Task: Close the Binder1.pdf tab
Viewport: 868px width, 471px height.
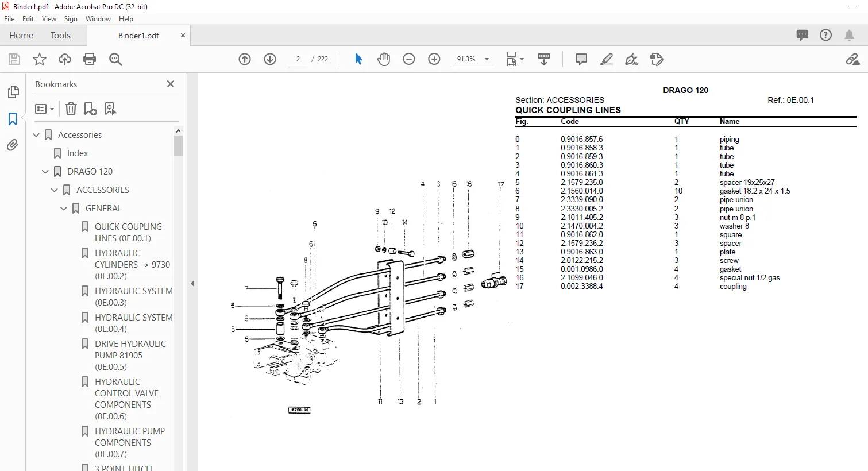Action: [183, 36]
